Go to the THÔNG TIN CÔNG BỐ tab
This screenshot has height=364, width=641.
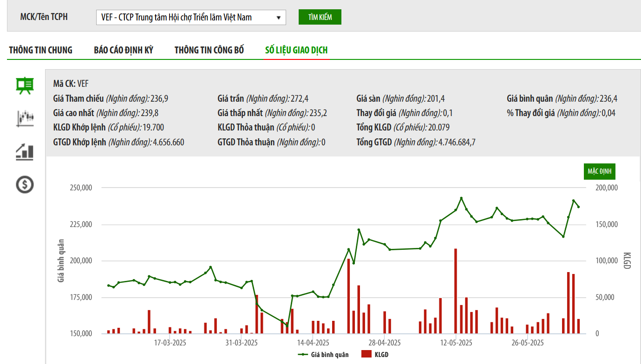(209, 50)
